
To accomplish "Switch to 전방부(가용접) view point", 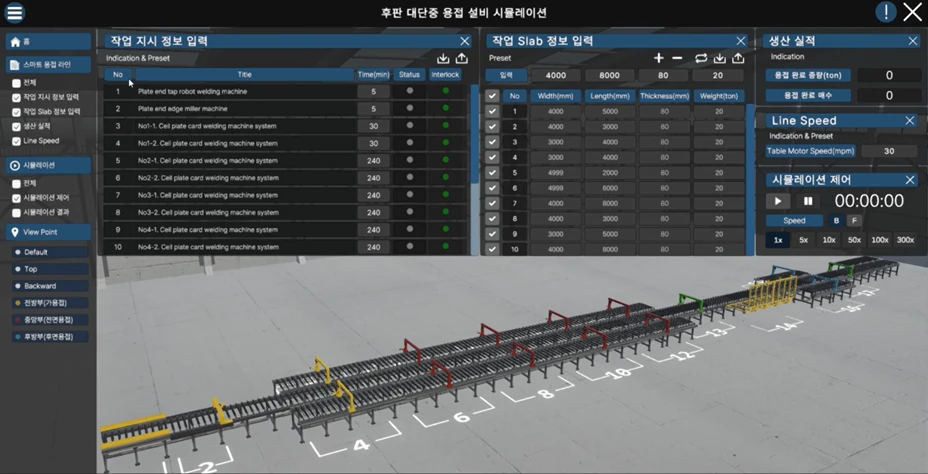I will pyautogui.click(x=50, y=303).
